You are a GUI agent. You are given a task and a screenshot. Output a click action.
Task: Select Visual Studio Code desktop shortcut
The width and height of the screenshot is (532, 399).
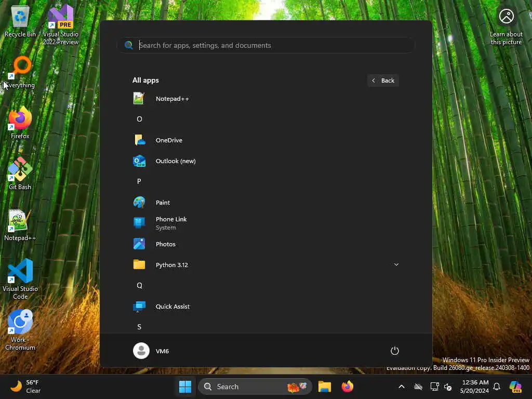tap(20, 279)
